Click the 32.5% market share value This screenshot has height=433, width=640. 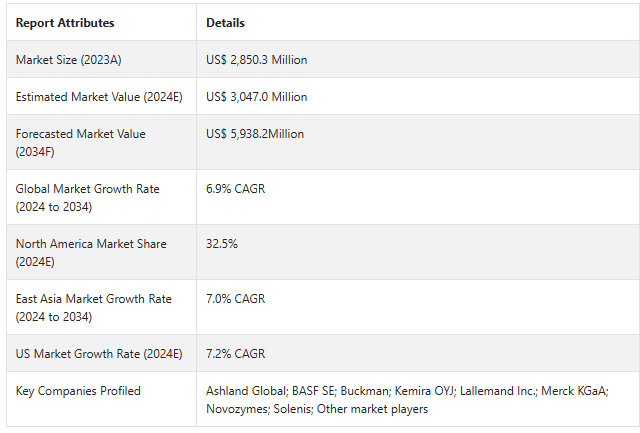222,244
